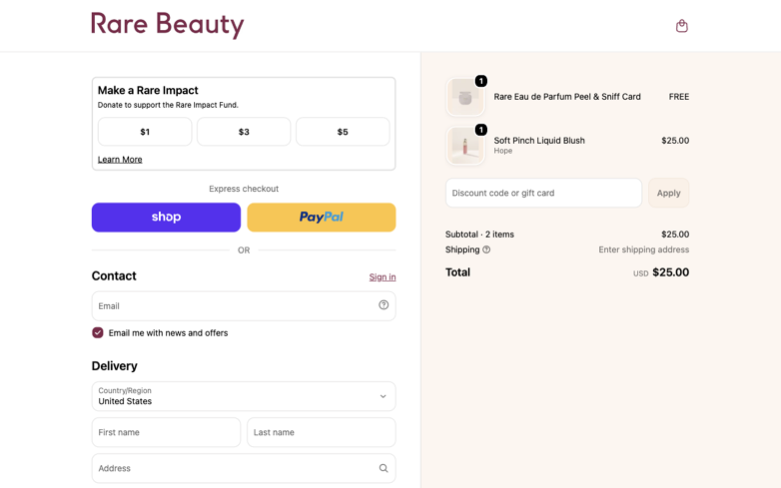Click the Email field help question-mark icon
Image resolution: width=781 pixels, height=488 pixels.
tap(383, 305)
